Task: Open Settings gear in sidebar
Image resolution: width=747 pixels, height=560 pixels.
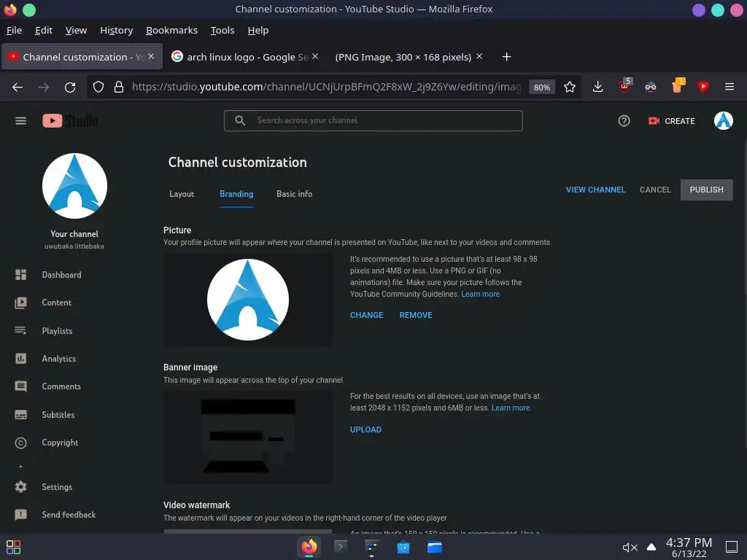Action: (x=20, y=486)
